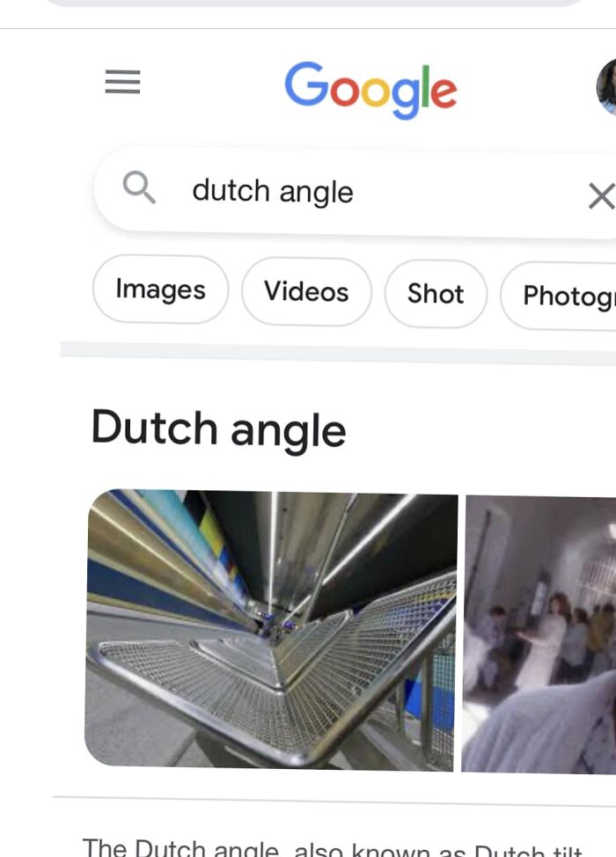Click empty space inside the search box
This screenshot has height=857, width=616.
tap(470, 193)
